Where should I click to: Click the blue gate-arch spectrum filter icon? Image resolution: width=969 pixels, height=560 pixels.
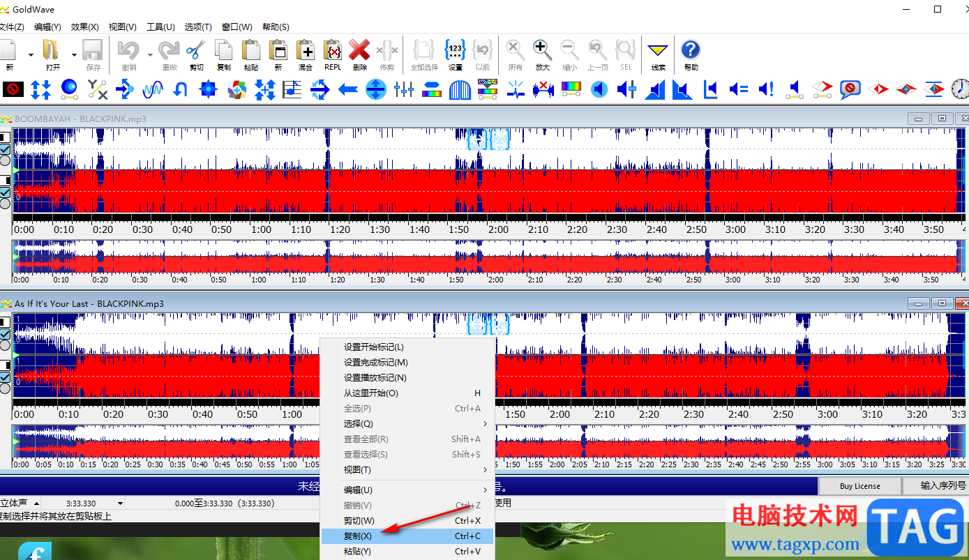[460, 89]
